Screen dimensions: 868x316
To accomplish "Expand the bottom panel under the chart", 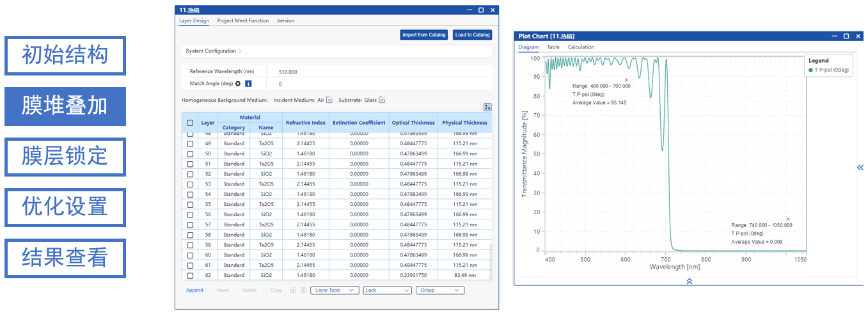I will pyautogui.click(x=689, y=281).
